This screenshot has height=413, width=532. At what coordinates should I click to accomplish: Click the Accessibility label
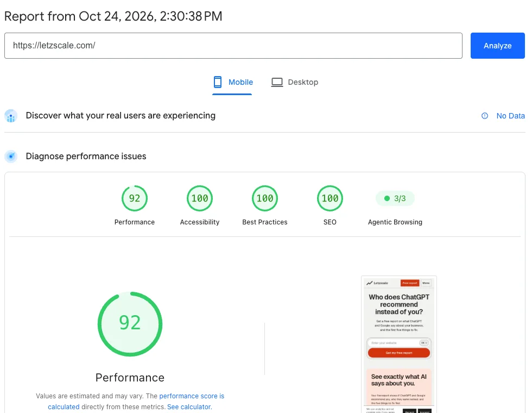coord(200,222)
